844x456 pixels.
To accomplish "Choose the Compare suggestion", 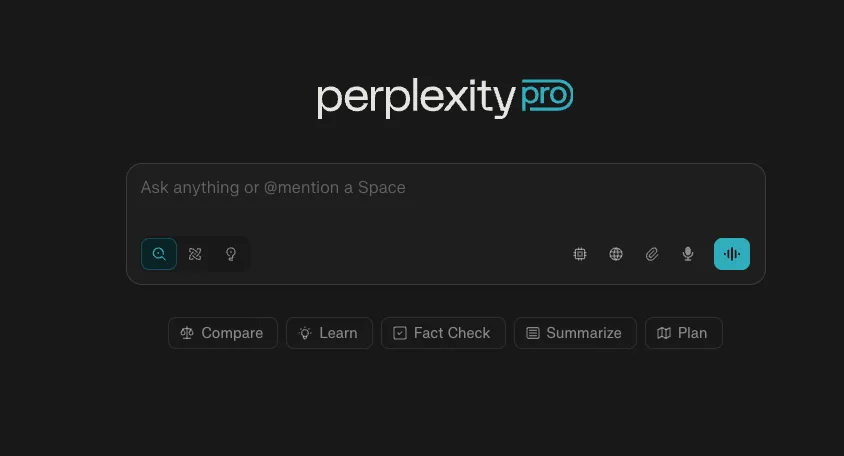I will [223, 333].
